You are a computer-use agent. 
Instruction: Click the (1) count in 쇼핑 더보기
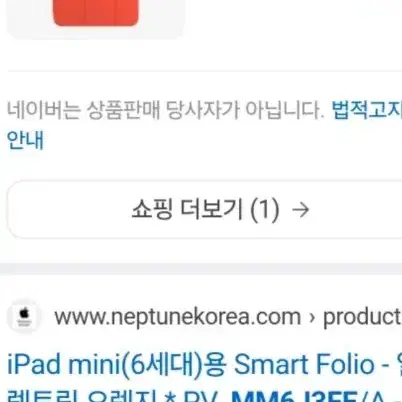265,210
